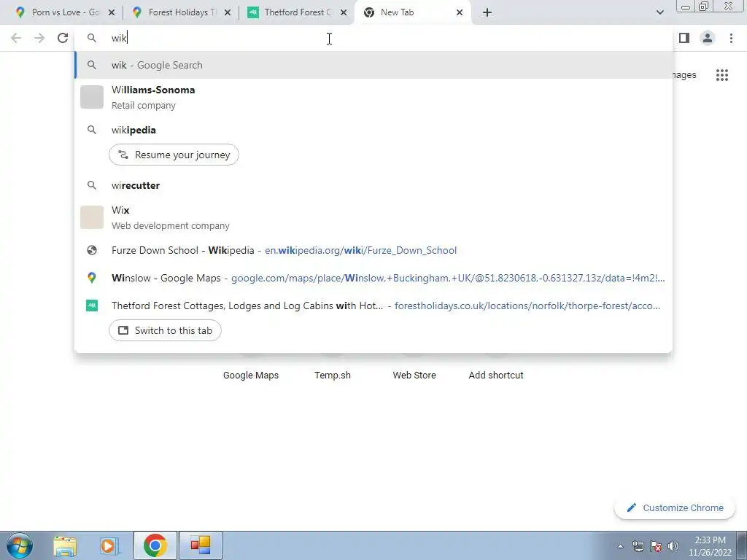Open the side panel icon

pos(684,38)
